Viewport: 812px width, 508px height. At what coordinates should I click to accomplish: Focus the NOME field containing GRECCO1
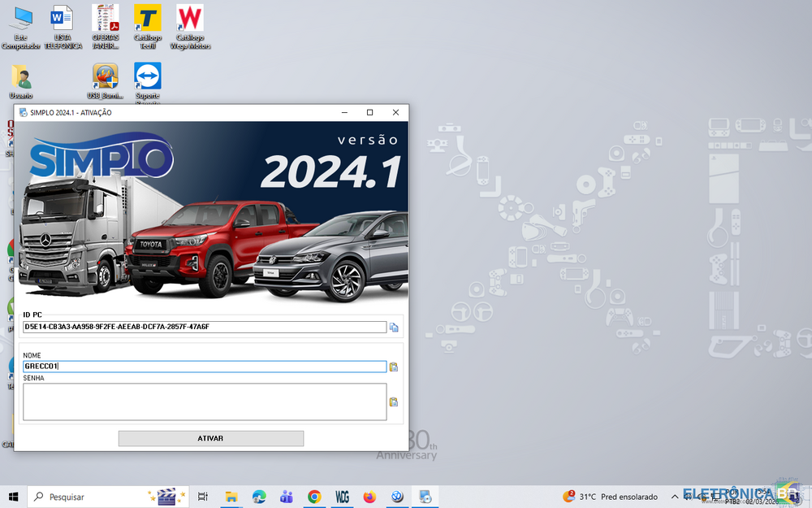click(204, 367)
